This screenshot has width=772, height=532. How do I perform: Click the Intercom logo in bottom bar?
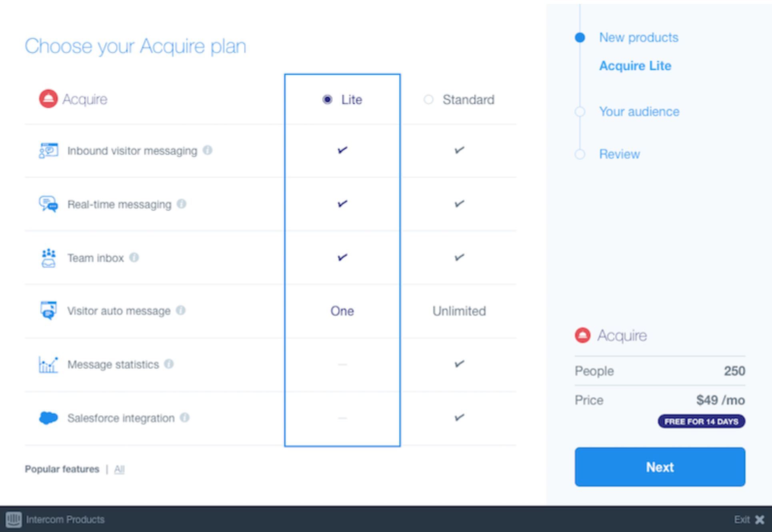coord(13,519)
